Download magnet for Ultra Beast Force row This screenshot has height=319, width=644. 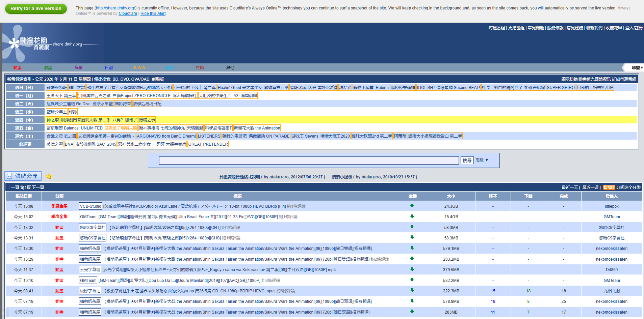pos(412,216)
